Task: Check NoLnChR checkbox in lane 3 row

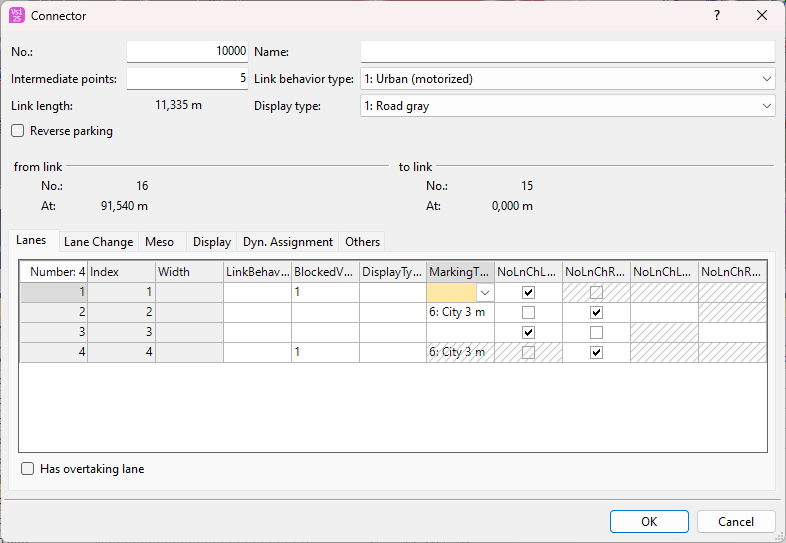Action: 596,332
